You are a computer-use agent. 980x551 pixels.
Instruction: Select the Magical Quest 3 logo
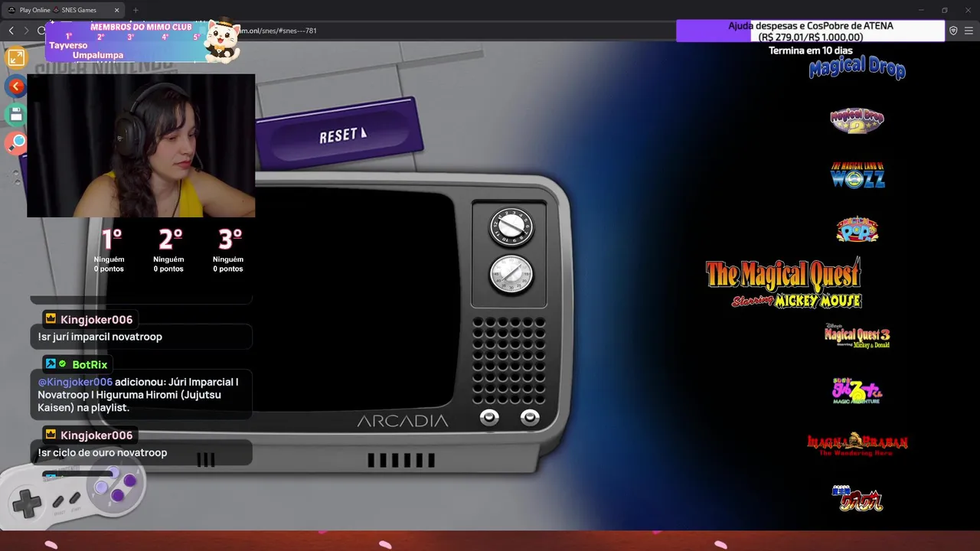click(857, 336)
